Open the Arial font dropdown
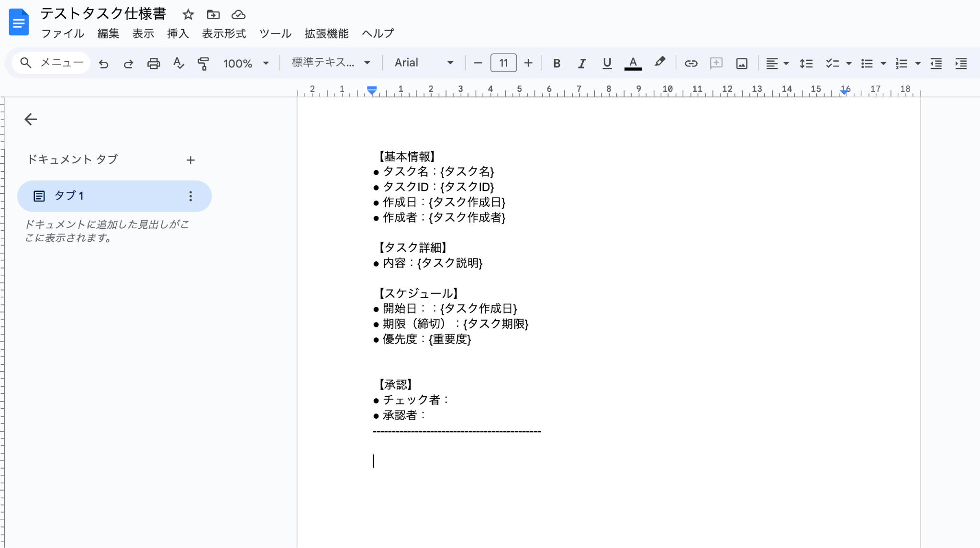 [423, 63]
